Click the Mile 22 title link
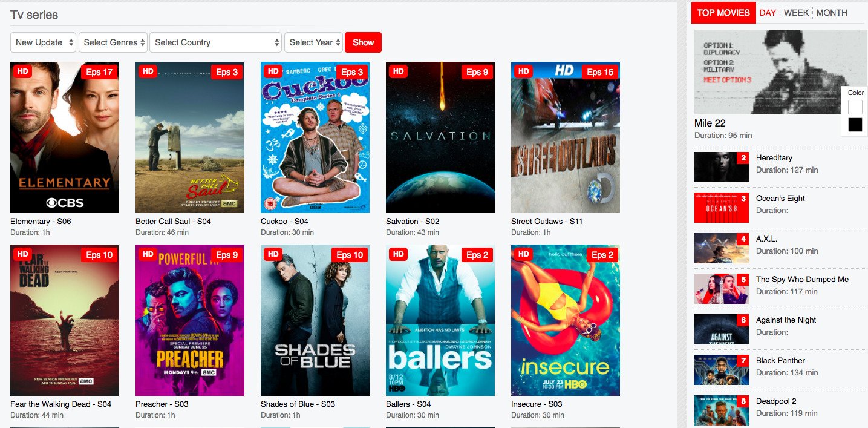Viewport: 868px width, 428px height. coord(710,123)
